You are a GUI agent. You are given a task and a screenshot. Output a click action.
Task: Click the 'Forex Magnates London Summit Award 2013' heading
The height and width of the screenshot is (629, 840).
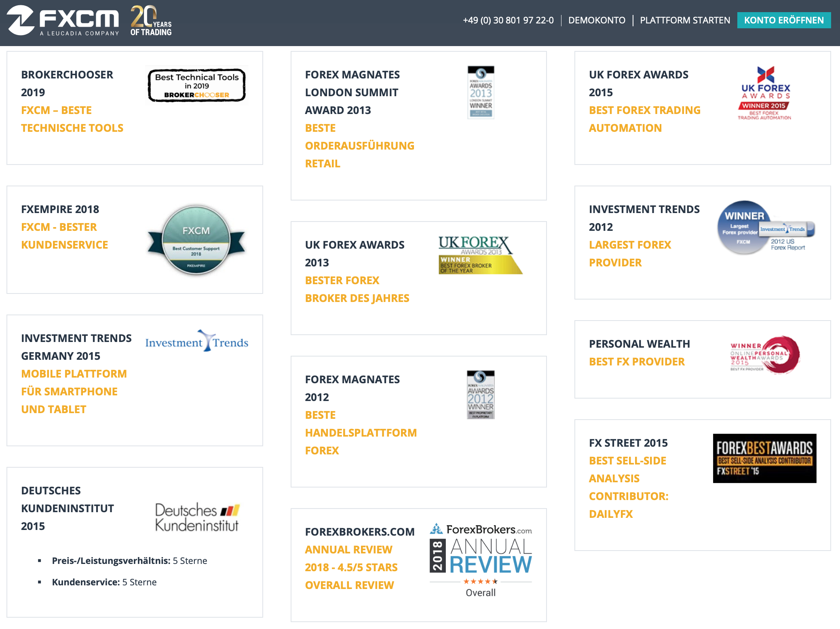pos(352,93)
